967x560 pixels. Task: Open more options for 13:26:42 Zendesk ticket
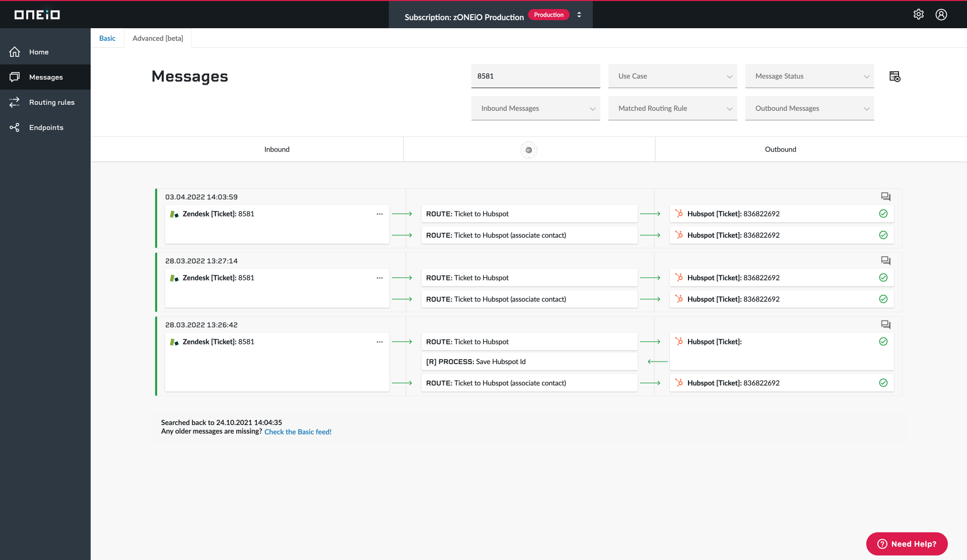pos(380,342)
